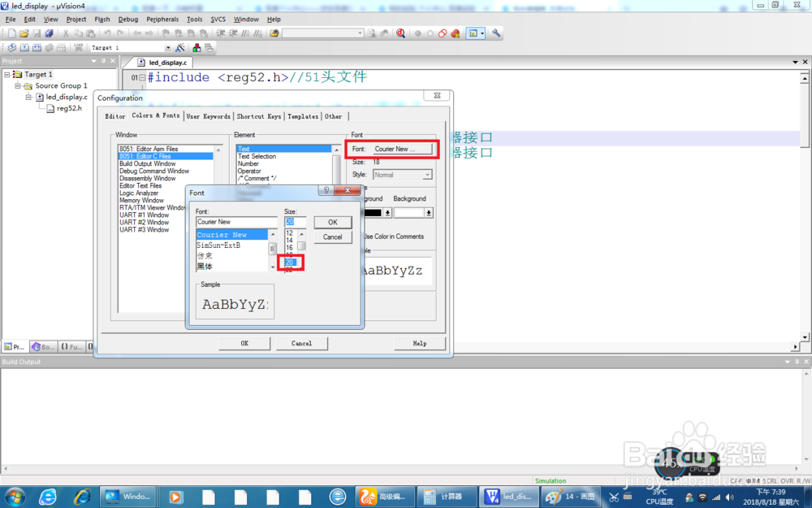Toggle bookmark via toolbar flag icon

[166, 33]
